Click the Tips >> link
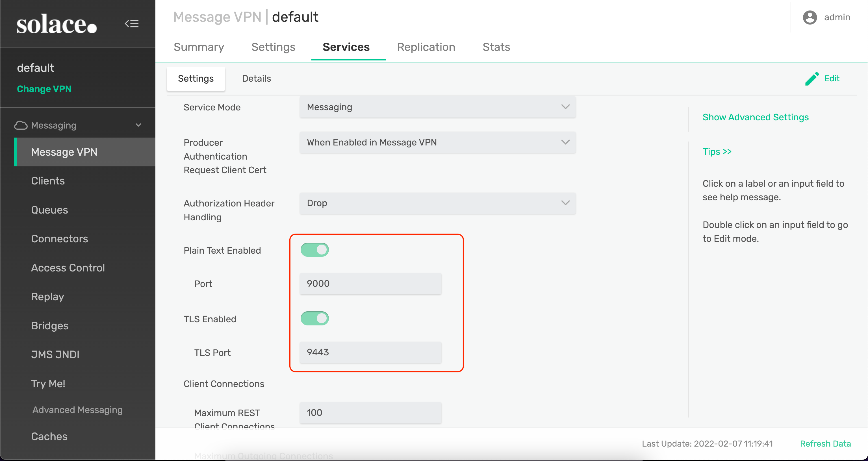Image resolution: width=868 pixels, height=461 pixels. tap(717, 152)
